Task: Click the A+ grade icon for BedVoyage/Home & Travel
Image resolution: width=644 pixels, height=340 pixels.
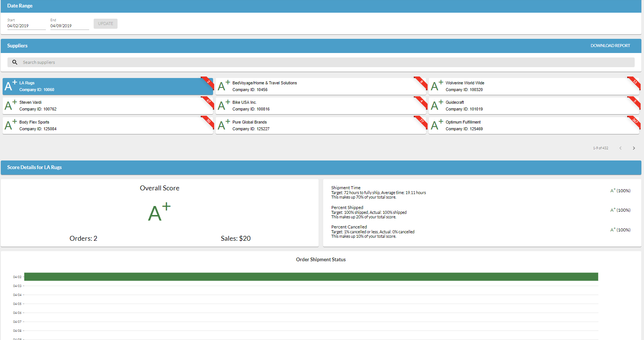Action: click(x=224, y=86)
